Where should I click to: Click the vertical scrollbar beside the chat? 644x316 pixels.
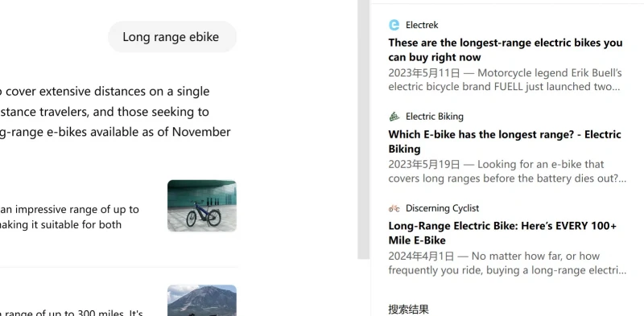364,129
